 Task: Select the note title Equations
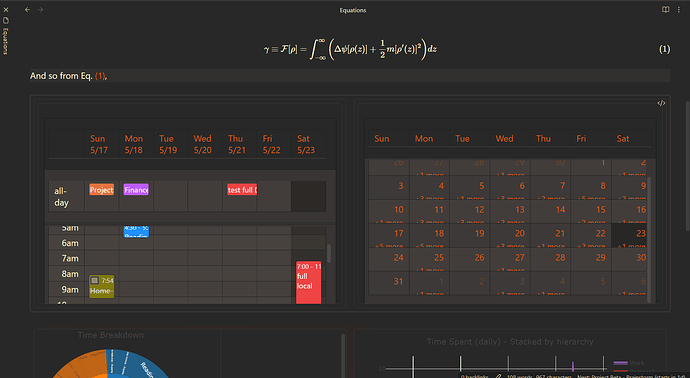pyautogui.click(x=352, y=10)
